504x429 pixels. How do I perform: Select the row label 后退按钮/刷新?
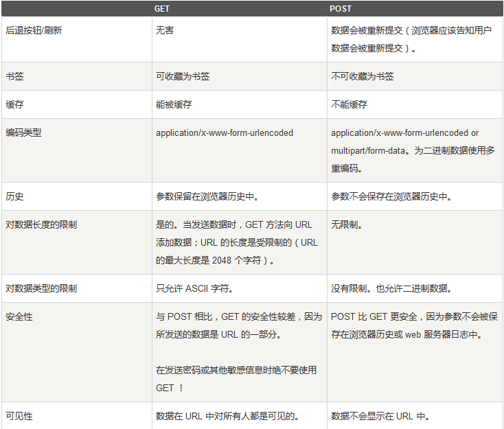click(x=34, y=30)
